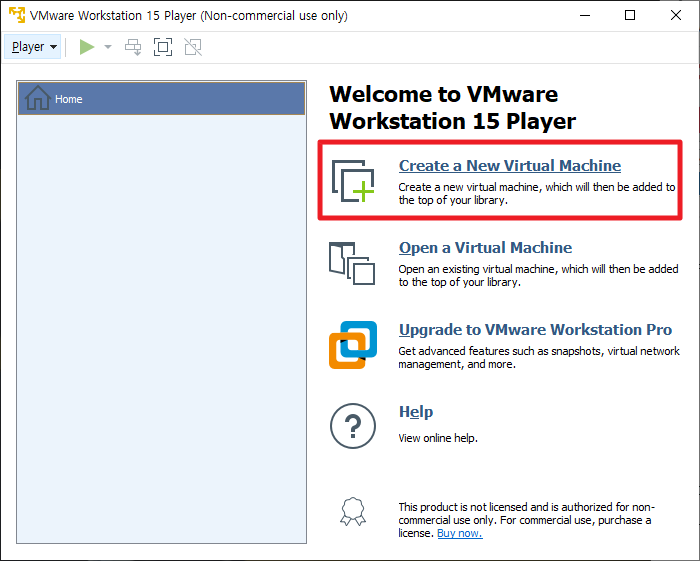The width and height of the screenshot is (700, 561).
Task: Click the question mark help icon
Action: (353, 426)
